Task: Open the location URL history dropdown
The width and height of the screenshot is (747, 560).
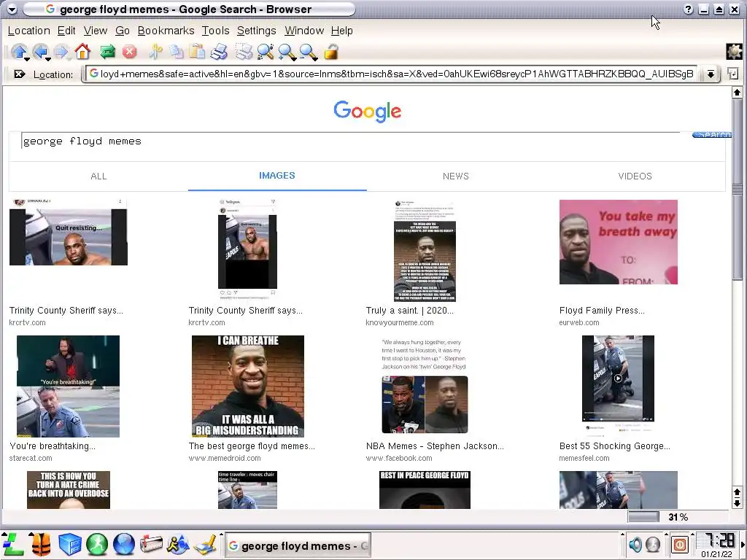Action: pos(711,74)
